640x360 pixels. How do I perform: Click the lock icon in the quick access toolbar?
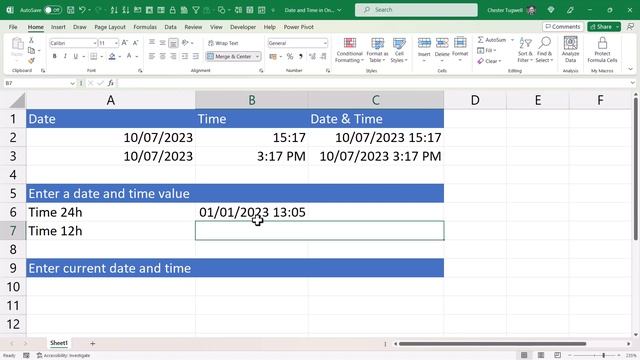(x=173, y=10)
